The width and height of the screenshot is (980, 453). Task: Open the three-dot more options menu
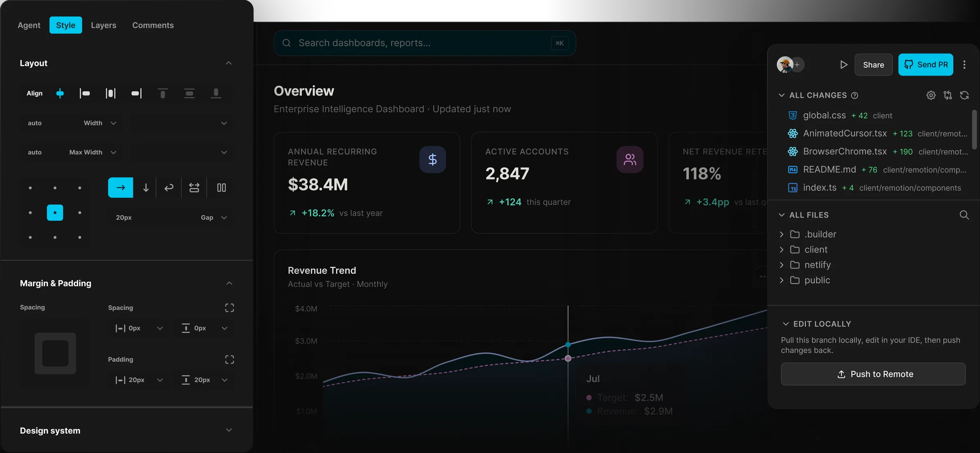coord(964,65)
